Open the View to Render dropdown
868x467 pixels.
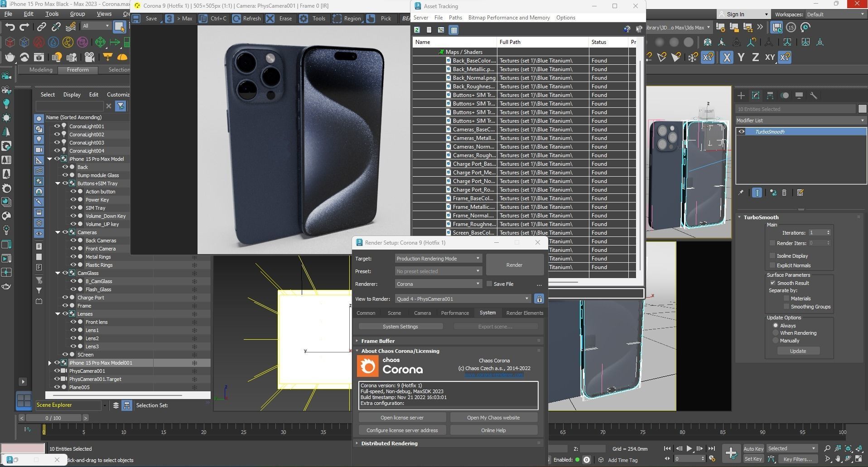click(463, 299)
